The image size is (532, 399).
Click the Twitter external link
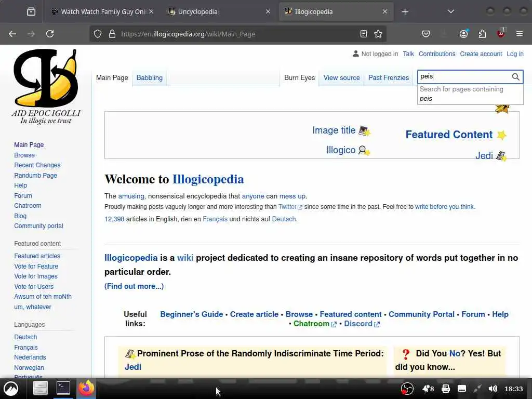tap(290, 207)
